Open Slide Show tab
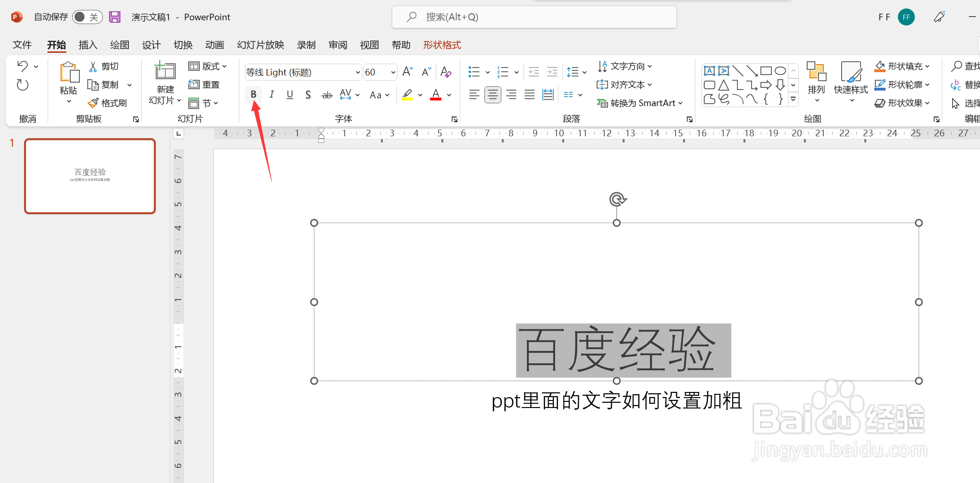The image size is (980, 483). click(x=261, y=45)
